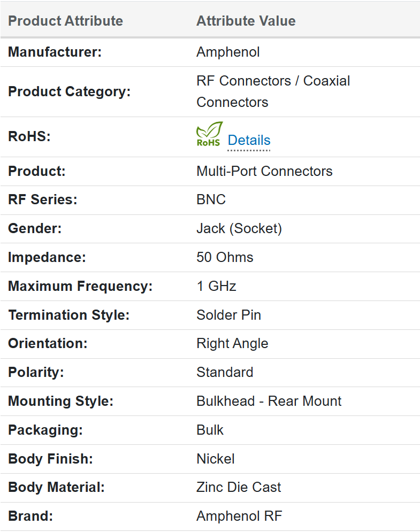Click the Product Attribute column header
The height and width of the screenshot is (532, 420).
coord(65,21)
